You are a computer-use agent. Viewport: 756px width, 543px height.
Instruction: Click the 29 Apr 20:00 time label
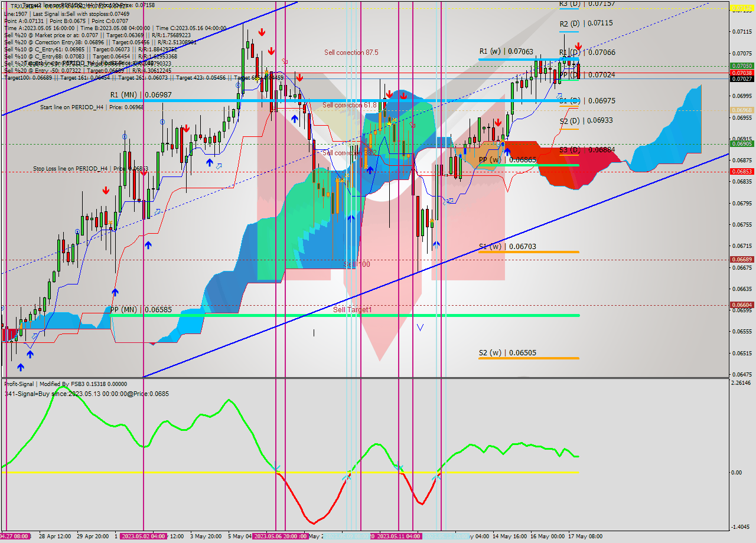(x=93, y=537)
